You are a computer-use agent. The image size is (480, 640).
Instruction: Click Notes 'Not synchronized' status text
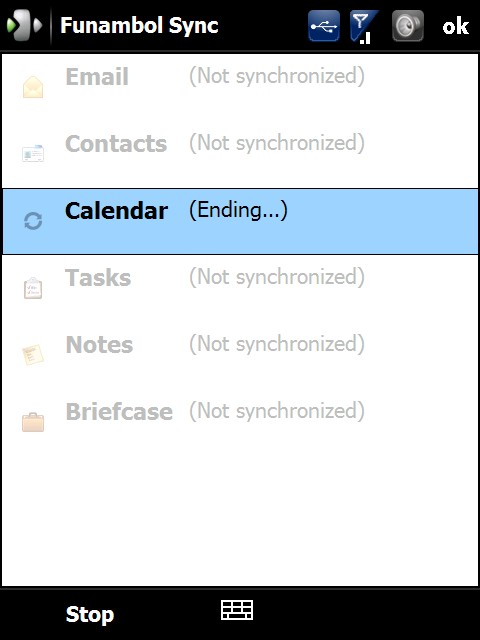277,344
